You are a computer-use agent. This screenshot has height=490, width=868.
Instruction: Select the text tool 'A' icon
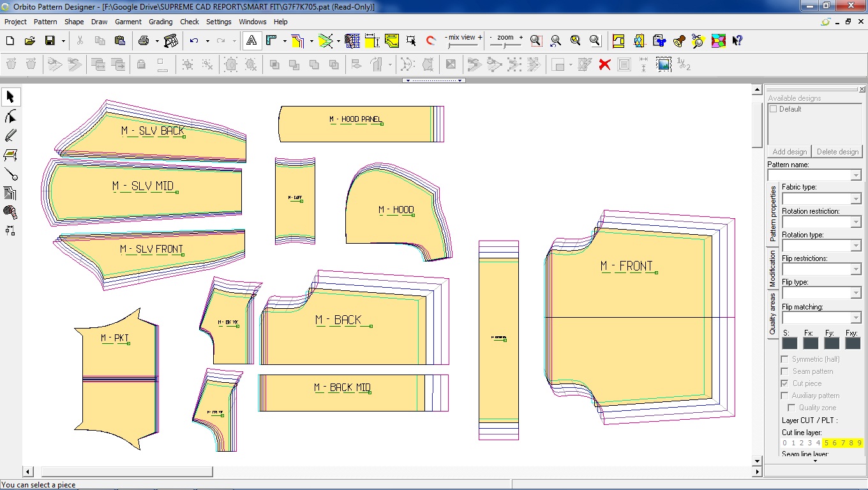coord(251,41)
